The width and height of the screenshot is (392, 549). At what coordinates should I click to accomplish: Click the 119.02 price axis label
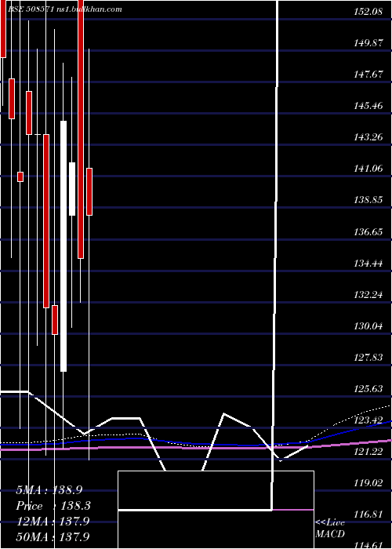click(368, 483)
